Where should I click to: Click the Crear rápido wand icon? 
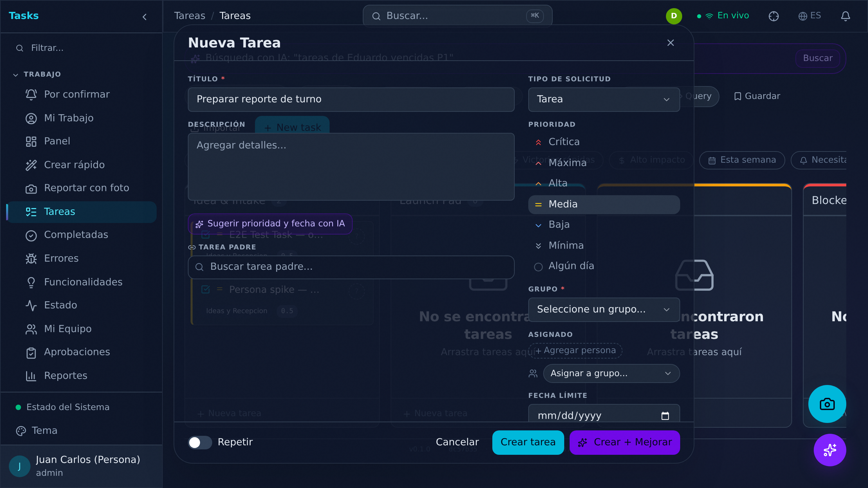point(31,165)
